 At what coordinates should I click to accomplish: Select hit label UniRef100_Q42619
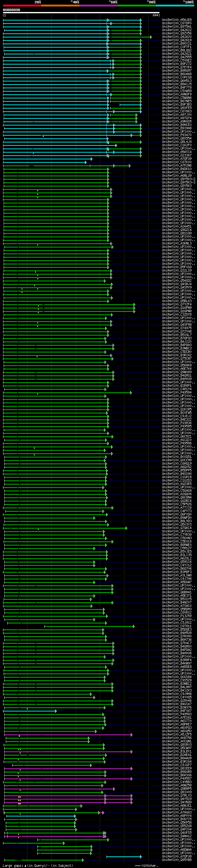pos(177,40)
